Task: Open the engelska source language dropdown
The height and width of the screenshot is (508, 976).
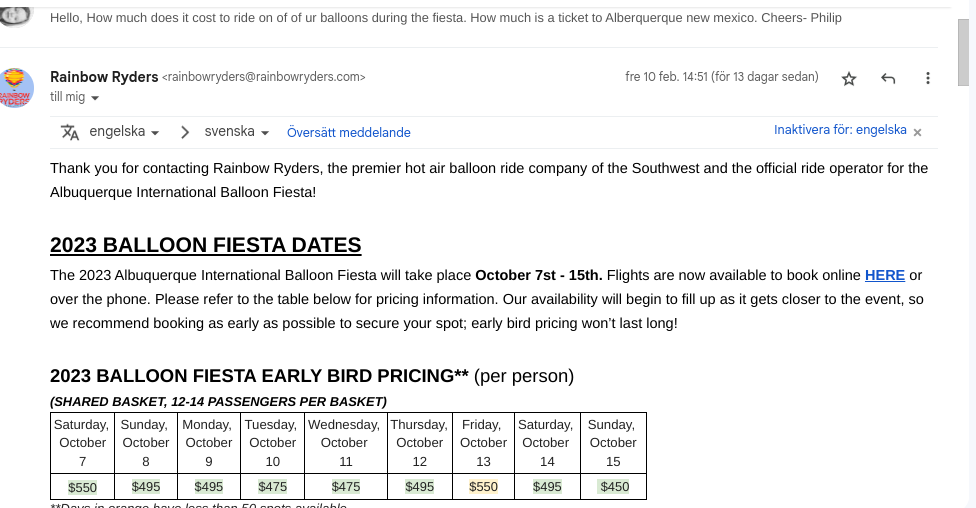Action: pyautogui.click(x=124, y=131)
